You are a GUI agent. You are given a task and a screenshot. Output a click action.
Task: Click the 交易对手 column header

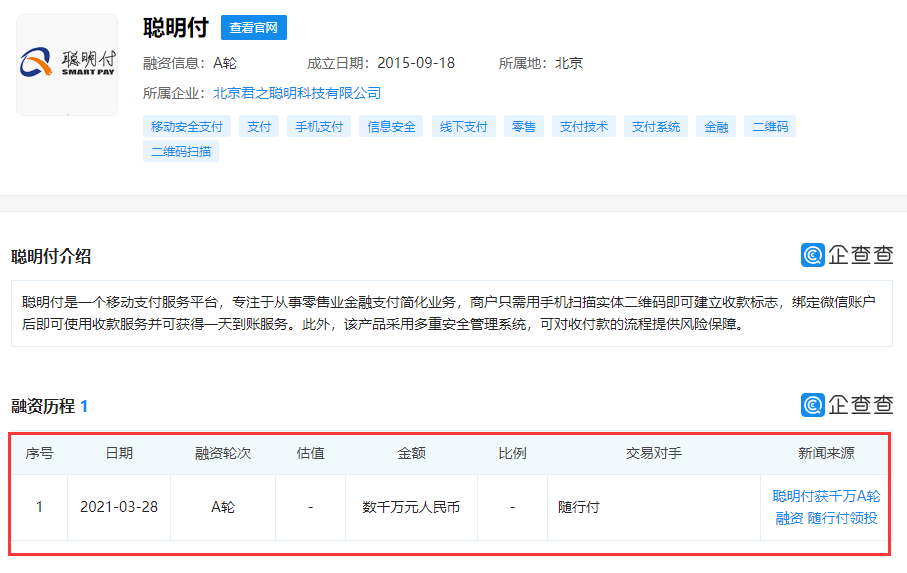pos(654,453)
